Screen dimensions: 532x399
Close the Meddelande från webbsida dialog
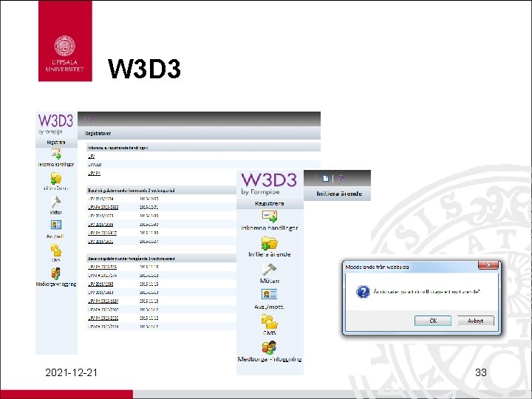pos(488,265)
